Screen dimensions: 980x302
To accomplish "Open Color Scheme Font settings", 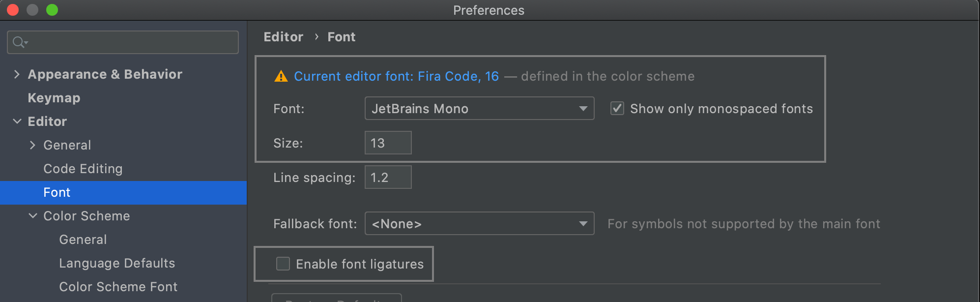I will 118,287.
